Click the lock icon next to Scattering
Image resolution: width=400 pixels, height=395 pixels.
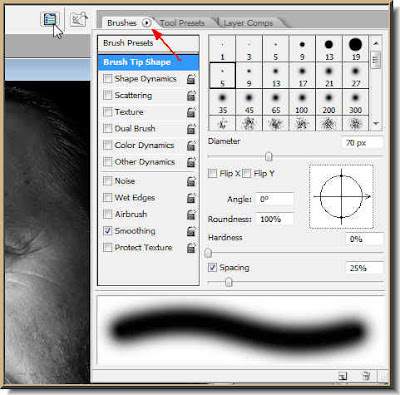coord(191,96)
